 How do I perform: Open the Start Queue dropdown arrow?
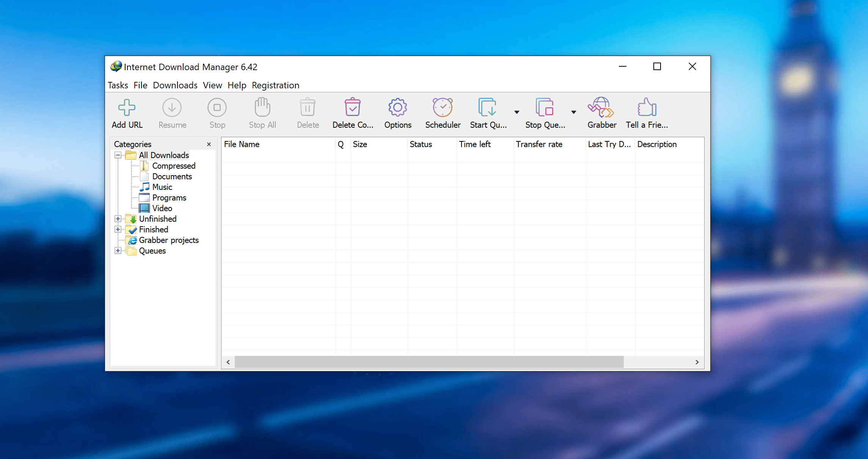tap(516, 112)
